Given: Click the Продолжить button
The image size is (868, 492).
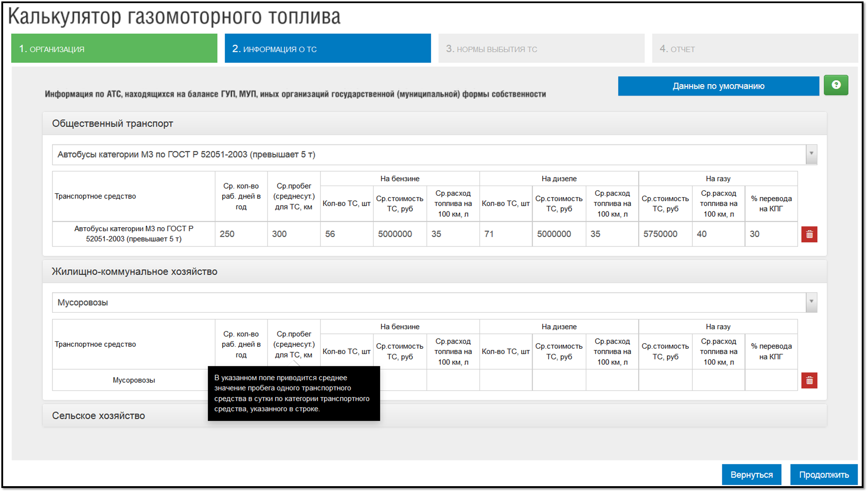Looking at the screenshot, I should tap(824, 475).
